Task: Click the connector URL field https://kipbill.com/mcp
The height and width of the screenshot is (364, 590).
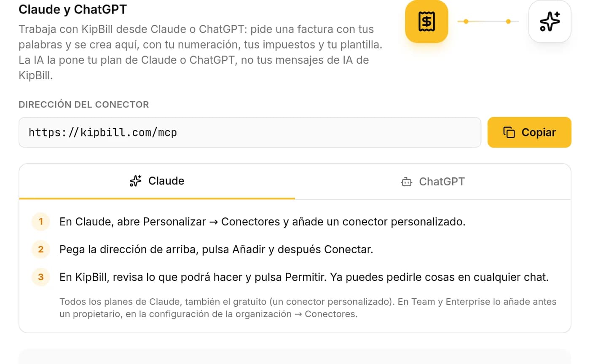Action: click(250, 132)
